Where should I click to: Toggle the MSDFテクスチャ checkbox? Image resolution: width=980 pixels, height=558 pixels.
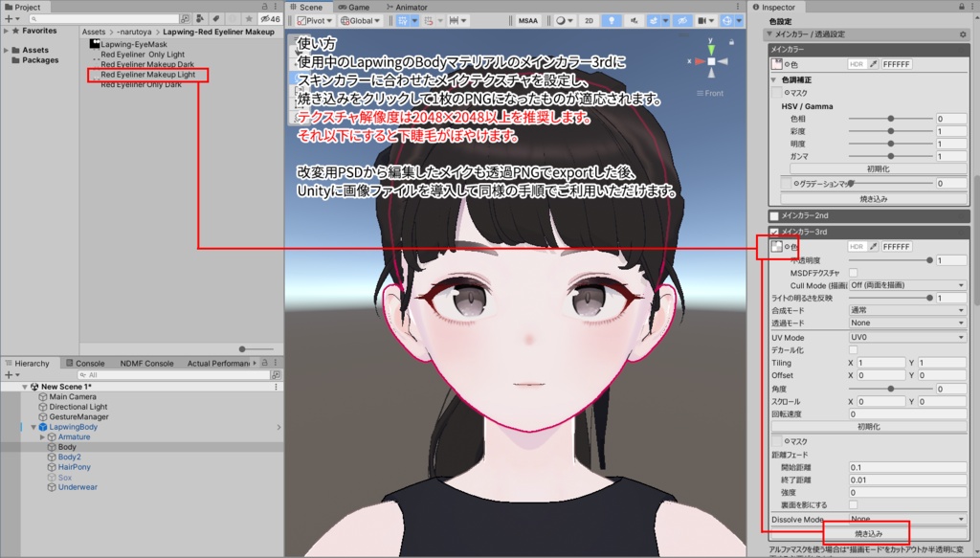click(853, 273)
